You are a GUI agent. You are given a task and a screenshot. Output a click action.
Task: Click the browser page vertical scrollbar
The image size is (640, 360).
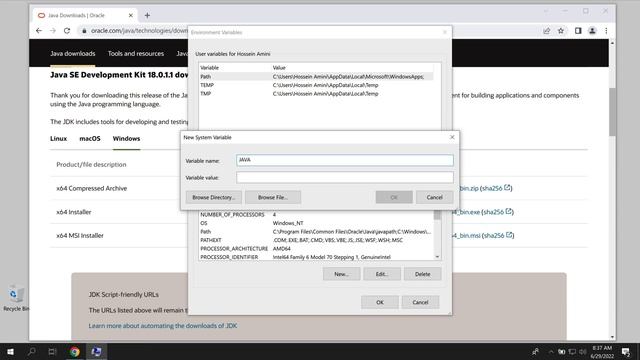[612, 112]
